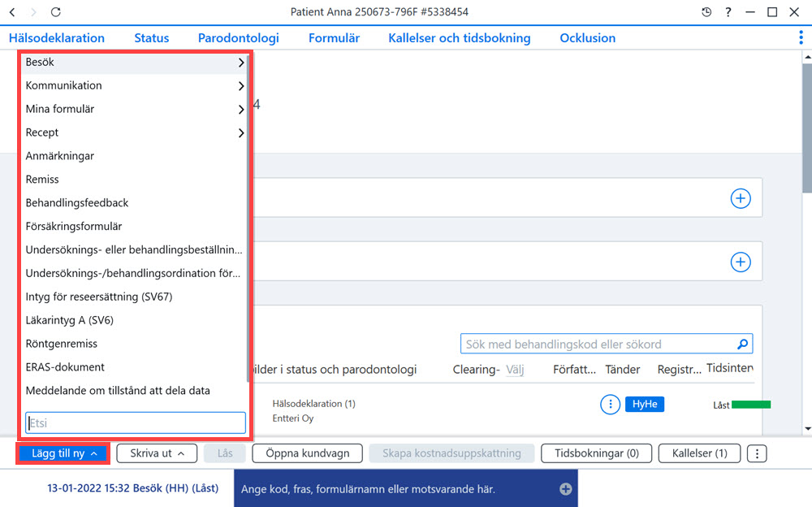Image resolution: width=812 pixels, height=507 pixels.
Task: Open the three-dot options next to HyHe
Action: (x=610, y=405)
